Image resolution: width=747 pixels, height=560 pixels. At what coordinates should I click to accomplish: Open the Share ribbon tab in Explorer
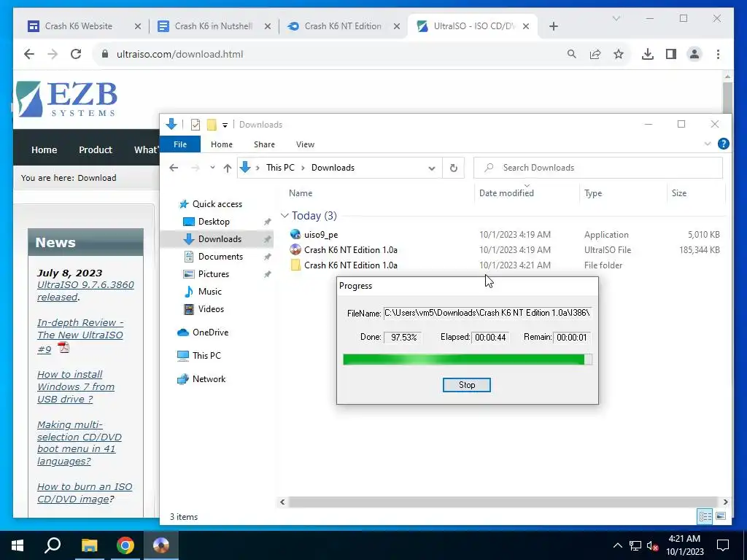click(264, 144)
